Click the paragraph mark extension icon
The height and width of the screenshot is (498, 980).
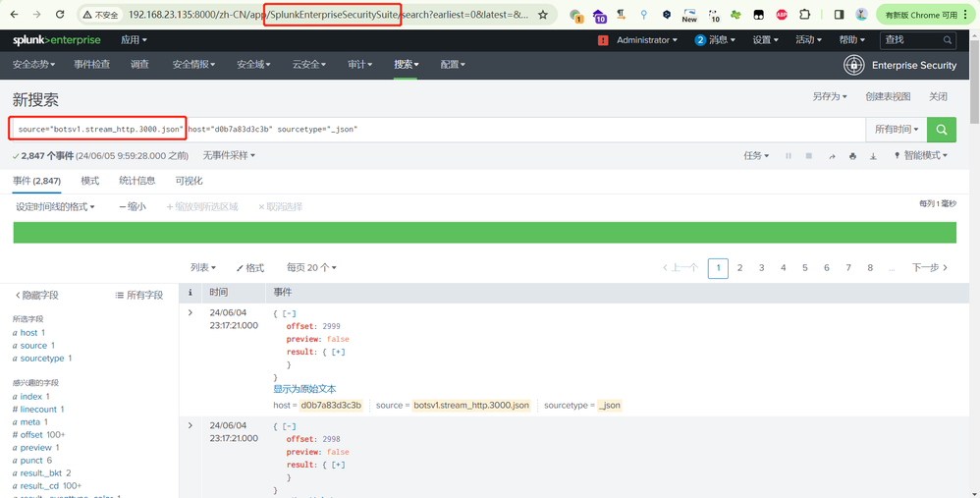click(622, 15)
